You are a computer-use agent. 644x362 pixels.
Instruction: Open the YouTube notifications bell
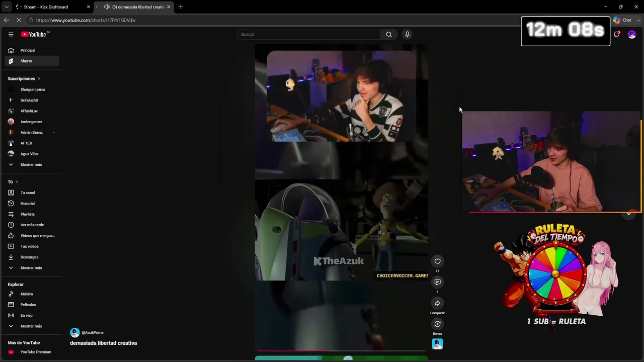616,34
